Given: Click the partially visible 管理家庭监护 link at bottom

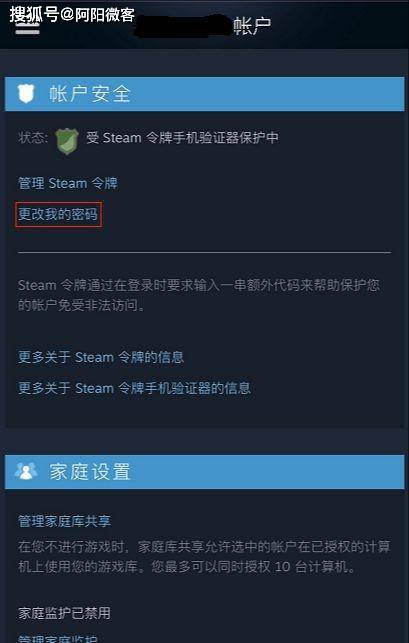Looking at the screenshot, I should click(58, 638).
